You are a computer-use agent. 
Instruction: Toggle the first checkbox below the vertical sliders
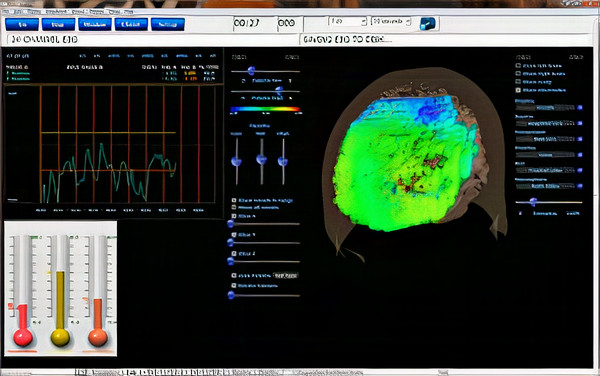point(234,200)
